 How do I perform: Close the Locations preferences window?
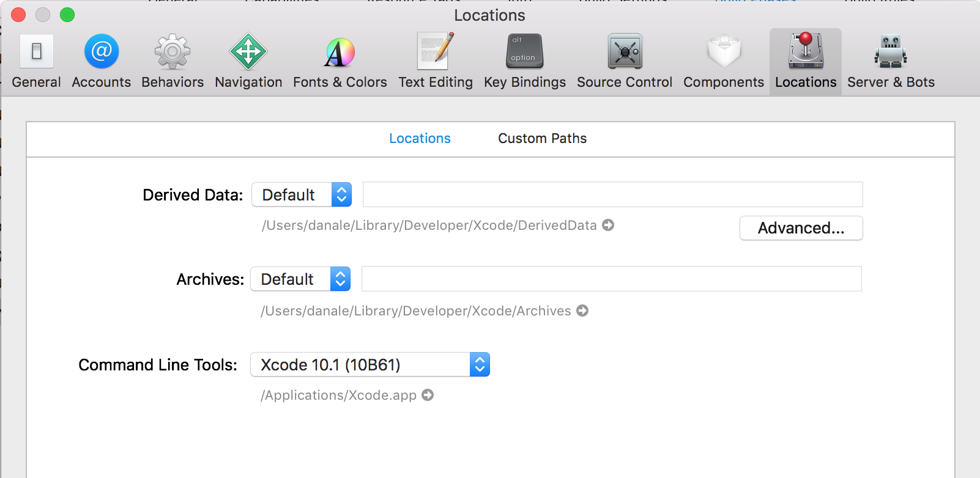18,15
